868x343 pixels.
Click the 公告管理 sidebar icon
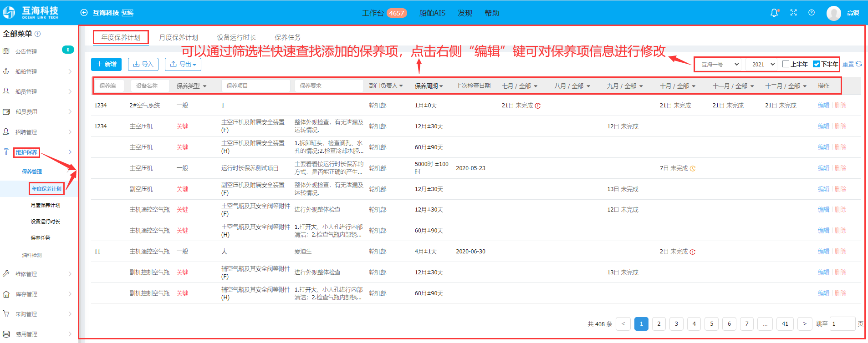(x=6, y=51)
